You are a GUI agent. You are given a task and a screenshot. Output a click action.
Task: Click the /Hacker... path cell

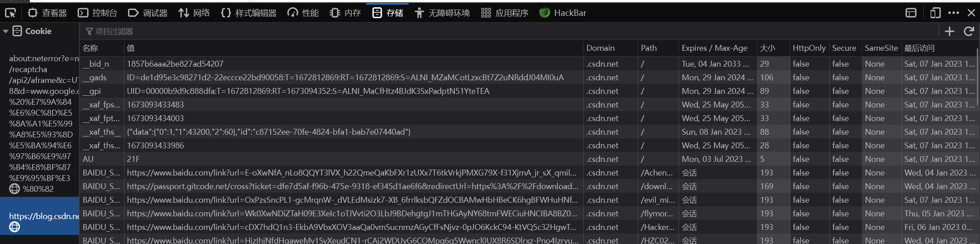tap(658, 227)
